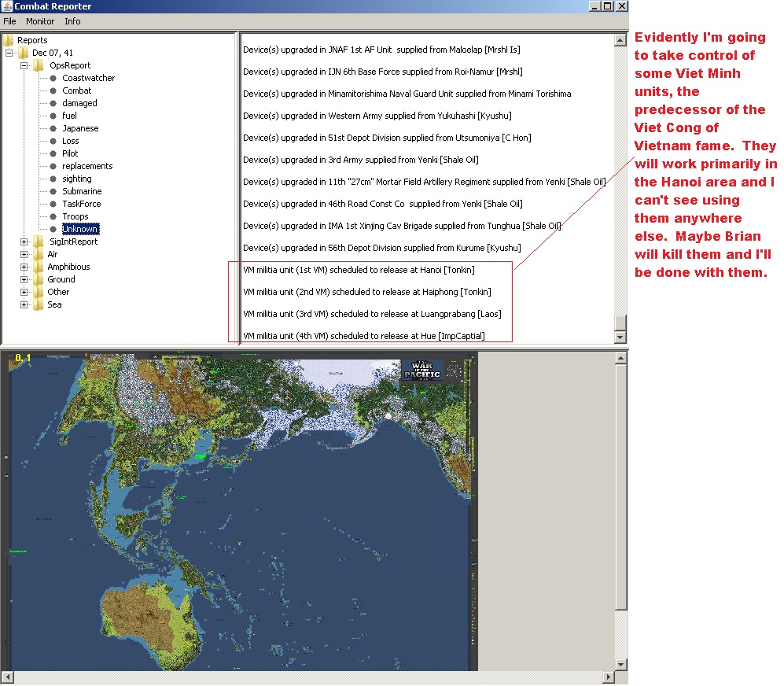Click the map horizontal scroll-right arrow

coord(608,677)
